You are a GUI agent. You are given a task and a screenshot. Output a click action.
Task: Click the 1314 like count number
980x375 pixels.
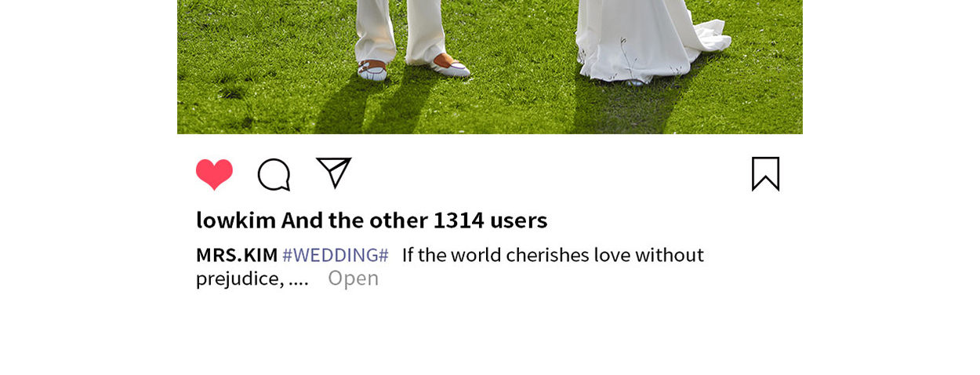coord(459,220)
